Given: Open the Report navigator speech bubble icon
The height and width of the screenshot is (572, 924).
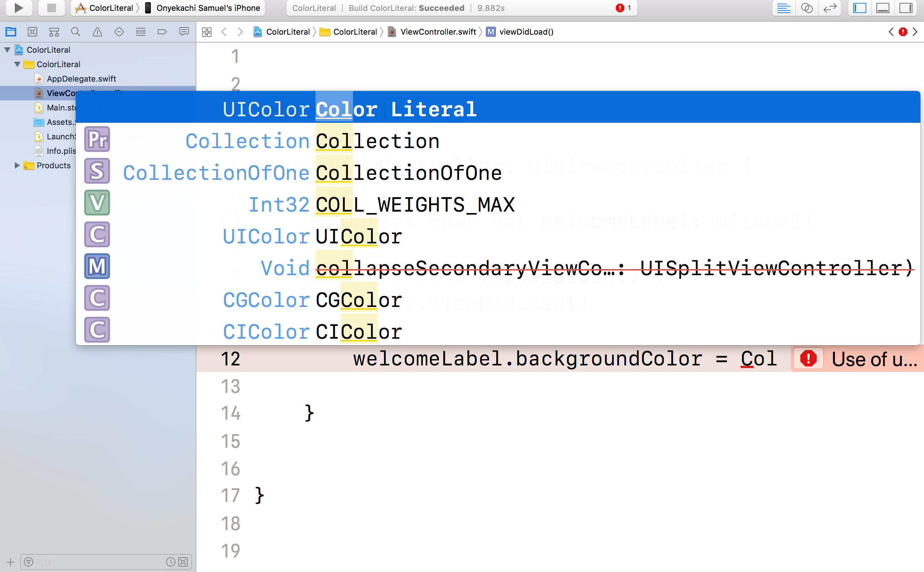Looking at the screenshot, I should 184,32.
